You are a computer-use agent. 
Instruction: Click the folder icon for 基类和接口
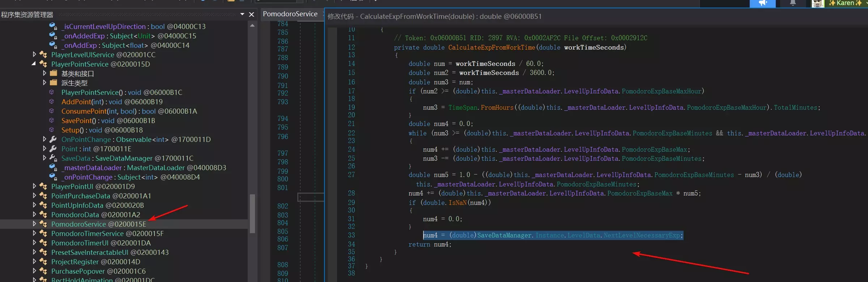54,73
